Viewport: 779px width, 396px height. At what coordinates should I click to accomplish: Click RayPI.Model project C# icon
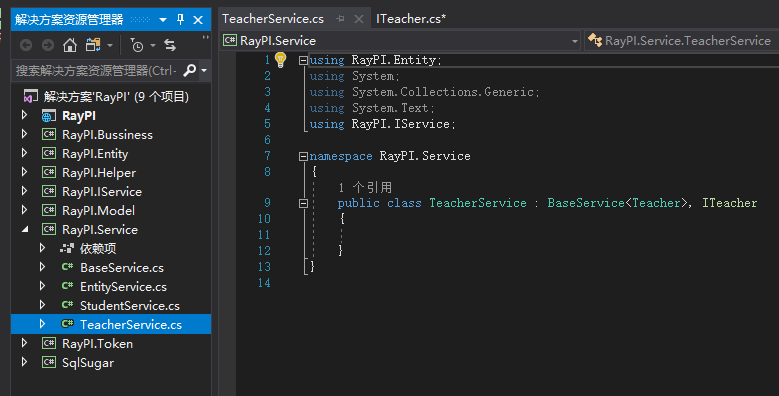pyautogui.click(x=49, y=210)
